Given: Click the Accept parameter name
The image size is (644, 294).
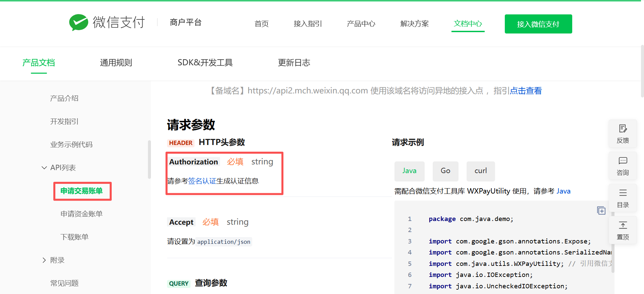Looking at the screenshot, I should pos(181,222).
